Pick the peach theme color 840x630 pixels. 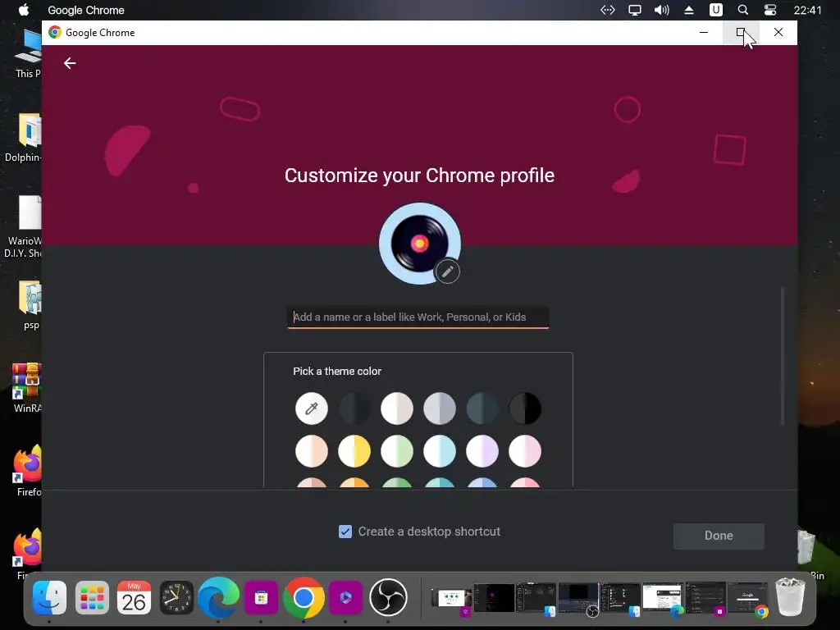tap(311, 451)
